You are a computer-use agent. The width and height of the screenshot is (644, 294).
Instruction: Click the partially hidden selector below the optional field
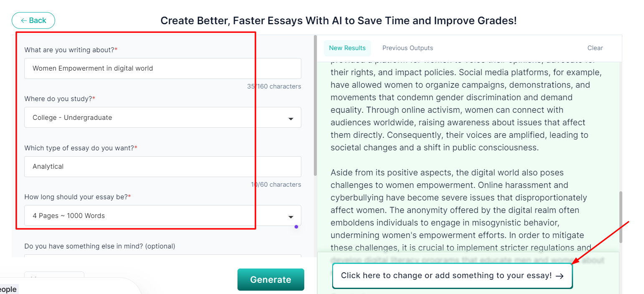tap(54, 276)
